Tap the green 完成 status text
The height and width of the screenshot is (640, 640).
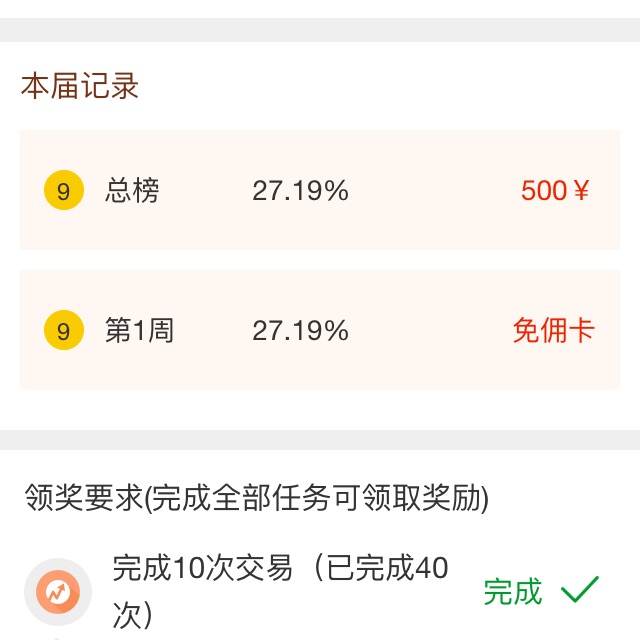(513, 591)
